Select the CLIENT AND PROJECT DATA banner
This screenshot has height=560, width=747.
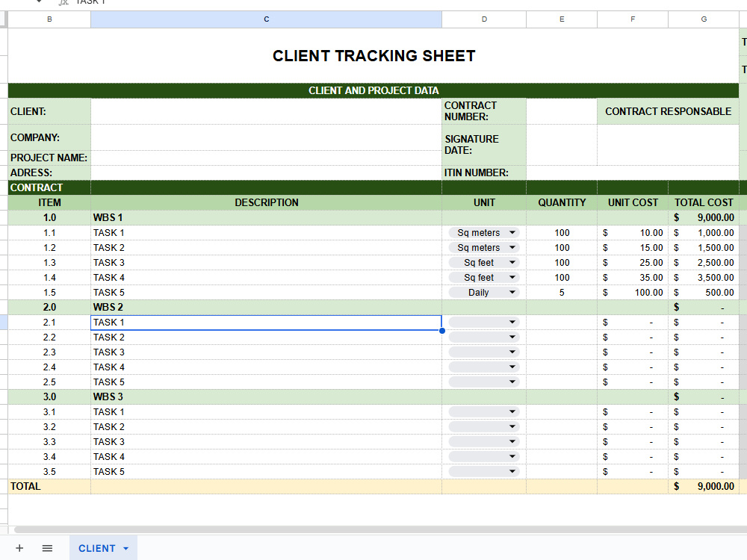click(373, 90)
